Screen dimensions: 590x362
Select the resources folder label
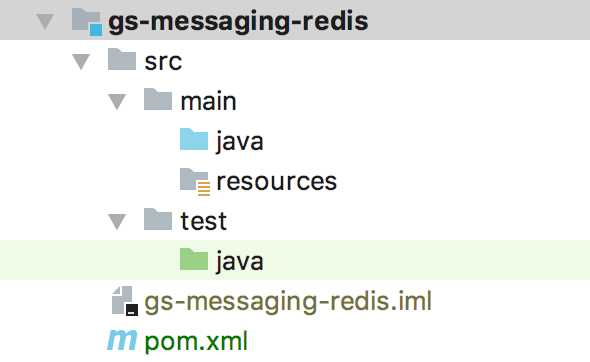click(277, 181)
